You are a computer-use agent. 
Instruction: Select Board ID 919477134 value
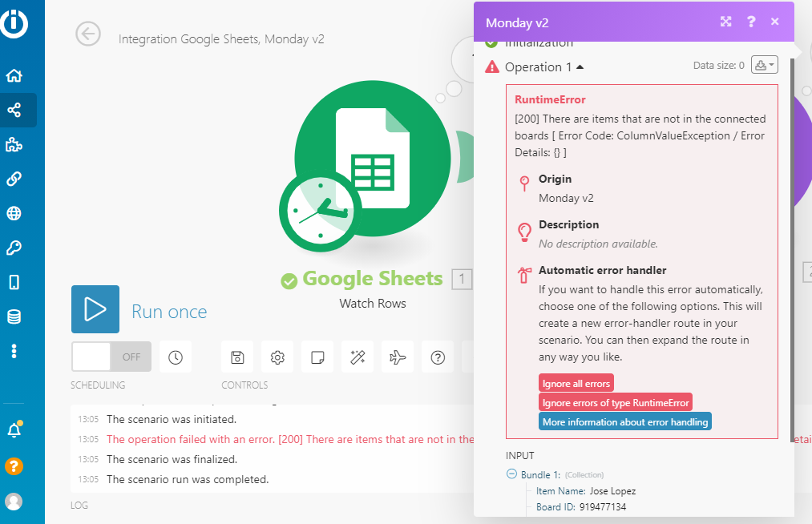(603, 507)
